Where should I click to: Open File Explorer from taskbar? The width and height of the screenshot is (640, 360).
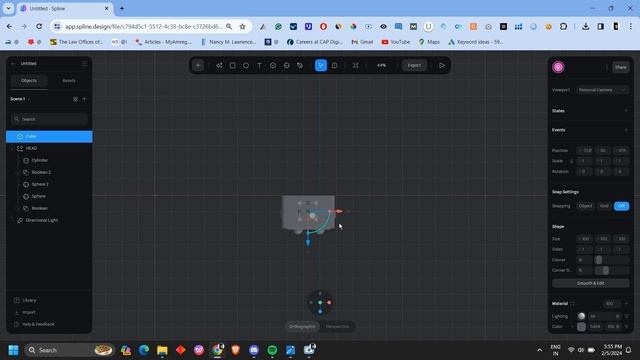pos(162,350)
